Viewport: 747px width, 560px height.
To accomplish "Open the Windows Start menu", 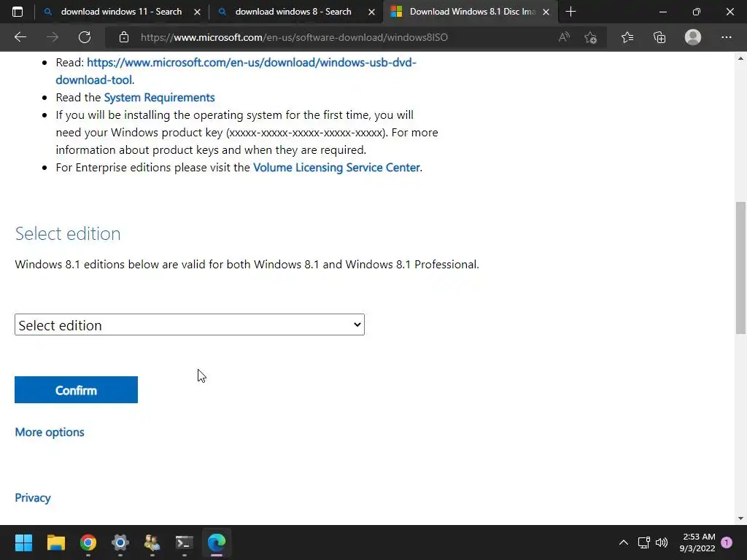I will pos(23,542).
